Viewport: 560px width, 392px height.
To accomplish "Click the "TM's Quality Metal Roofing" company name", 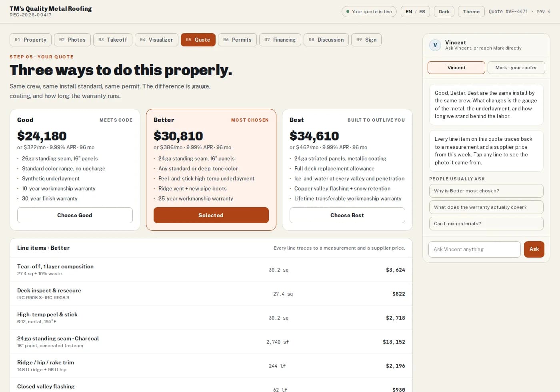I will (51, 9).
